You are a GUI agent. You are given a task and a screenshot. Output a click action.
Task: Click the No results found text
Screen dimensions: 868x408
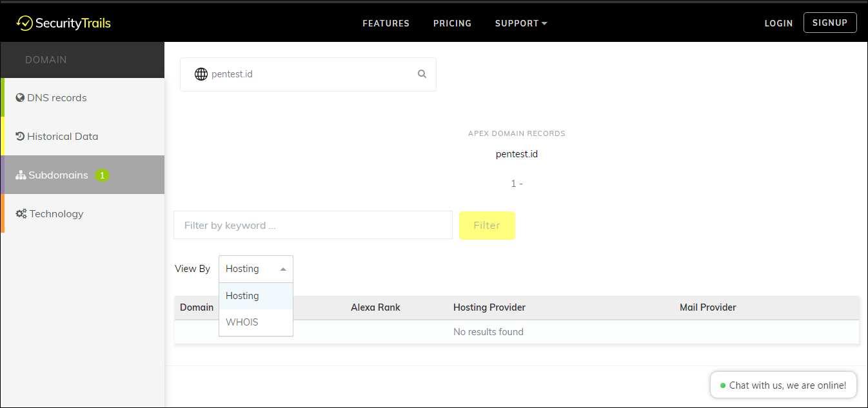488,332
